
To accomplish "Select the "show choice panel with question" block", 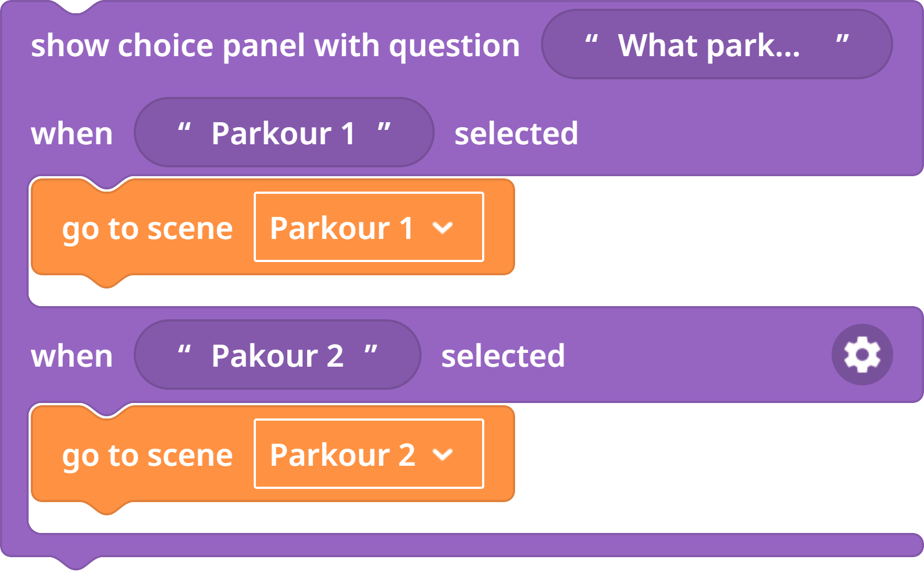I will (275, 45).
